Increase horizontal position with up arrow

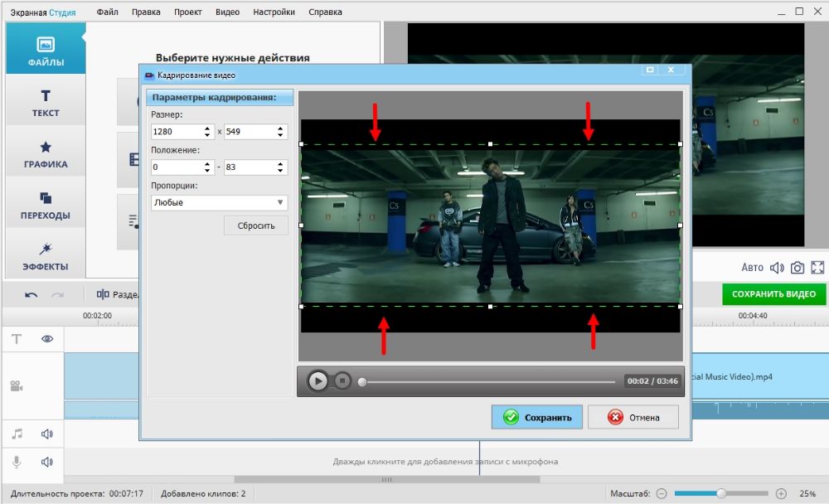(x=207, y=163)
